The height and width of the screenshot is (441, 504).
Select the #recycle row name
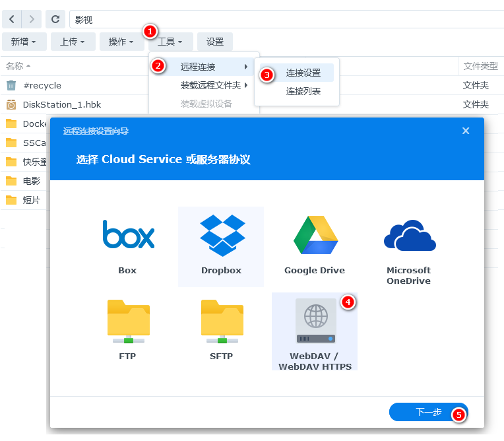coord(42,85)
